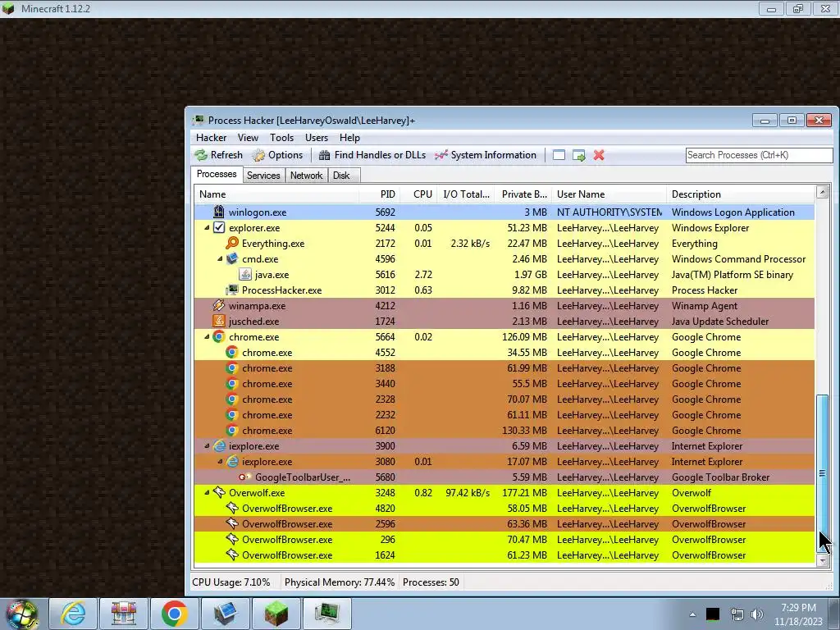Open the Windows Start orb
This screenshot has height=630, width=840.
pyautogui.click(x=22, y=614)
